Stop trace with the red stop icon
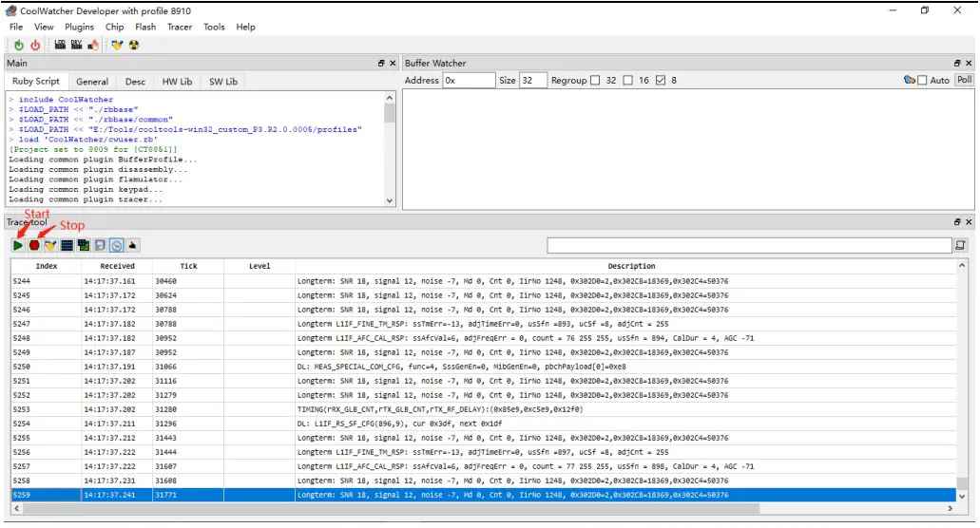The width and height of the screenshot is (980, 528). point(34,245)
